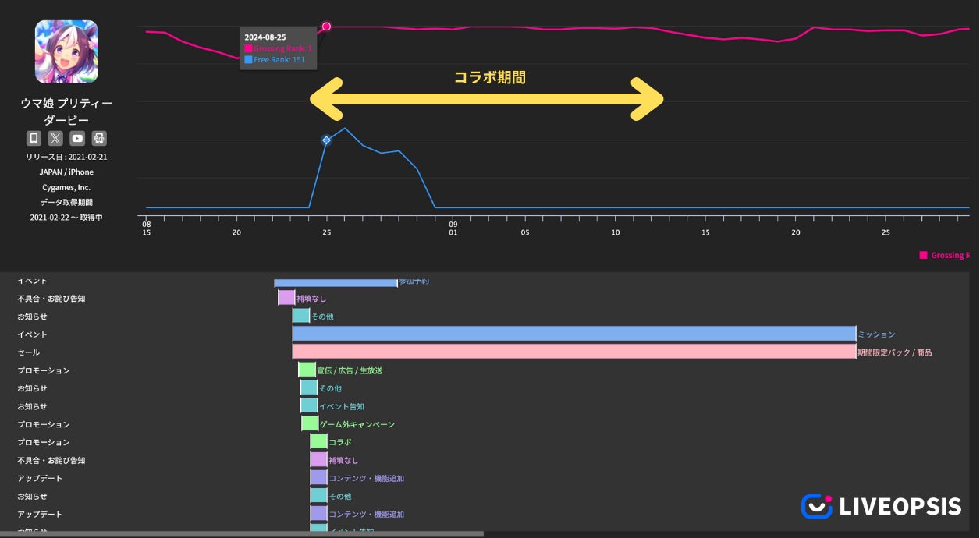Click the blue Free Rank diamond point
This screenshot has width=980, height=538.
point(327,140)
